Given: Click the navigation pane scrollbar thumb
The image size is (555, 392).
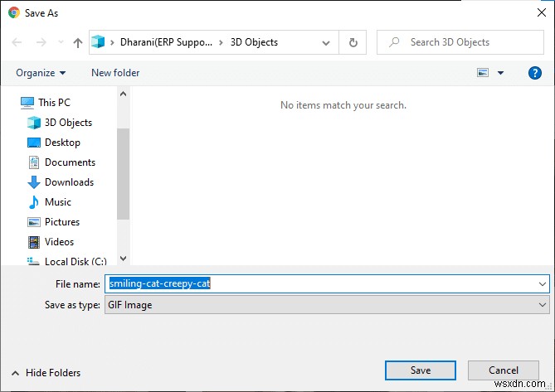Looking at the screenshot, I should (123, 174).
